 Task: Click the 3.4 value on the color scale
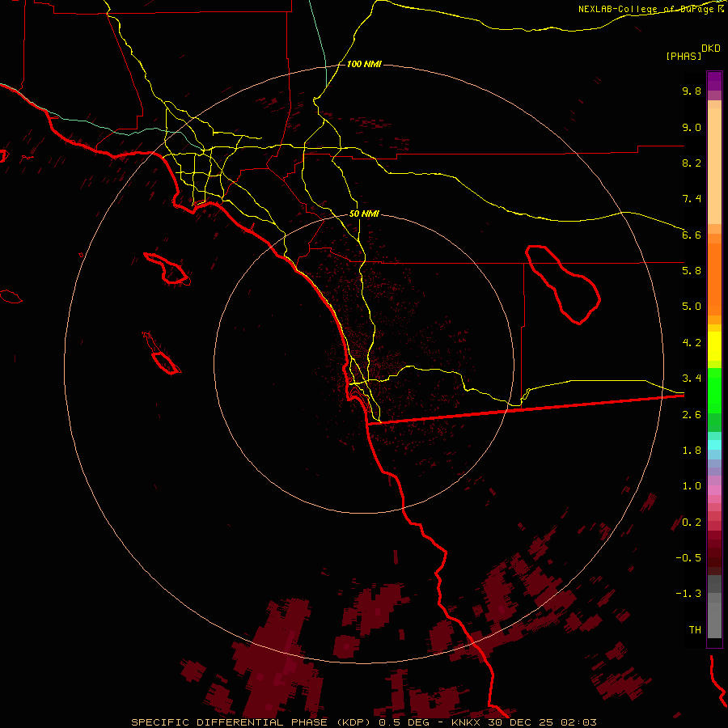(692, 379)
